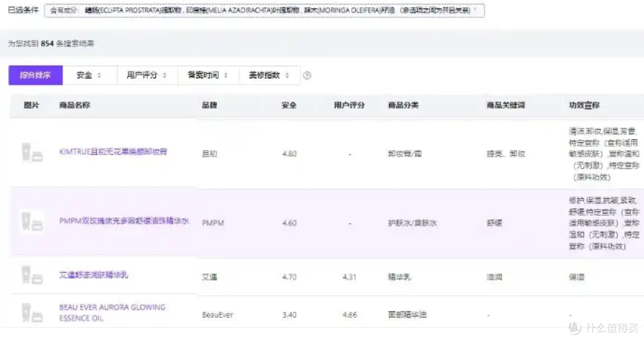This screenshot has height=341, width=644.
Task: Sort results by 用户评分 tab
Action: coord(147,75)
